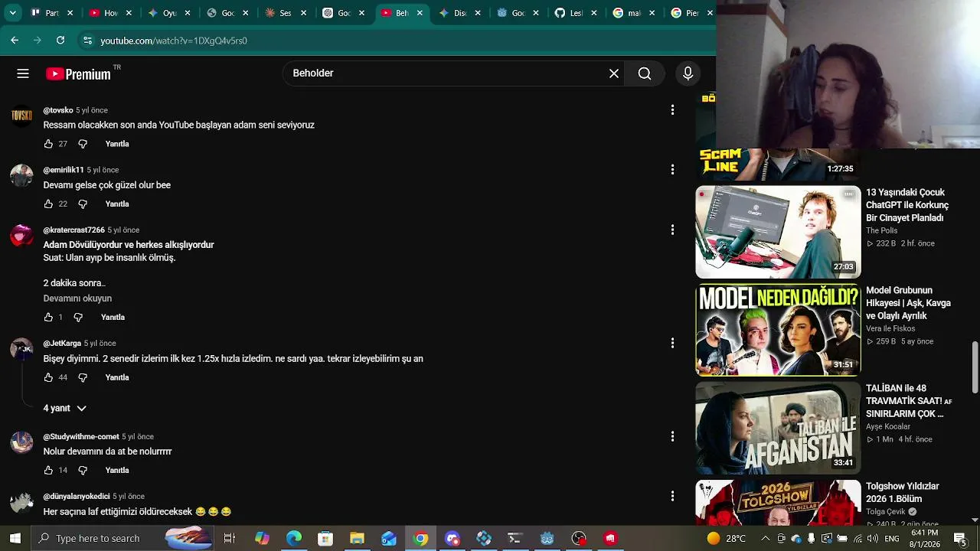Switch to the Ses browser tab
Screen dimensions: 980x551
285,13
